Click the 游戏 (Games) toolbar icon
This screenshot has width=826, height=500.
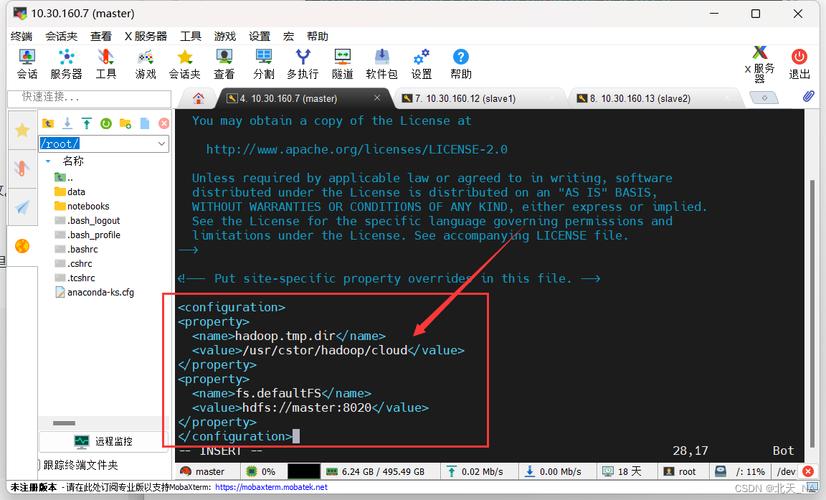coord(145,64)
